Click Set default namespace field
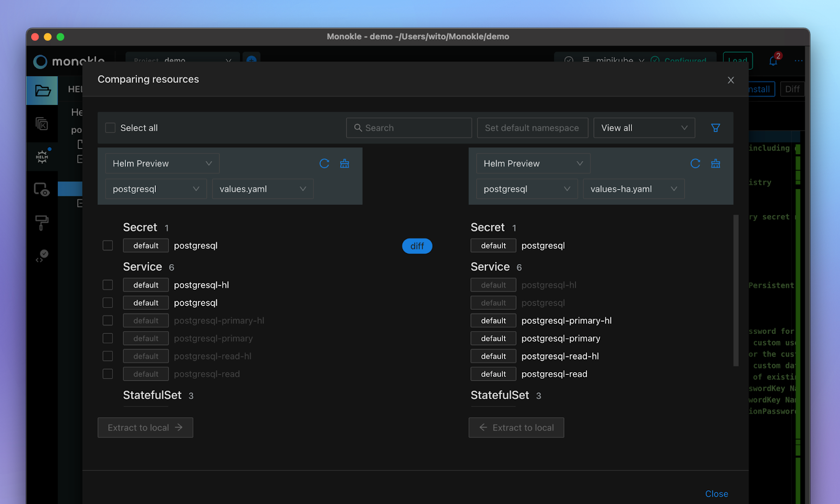The height and width of the screenshot is (504, 840). (x=532, y=128)
